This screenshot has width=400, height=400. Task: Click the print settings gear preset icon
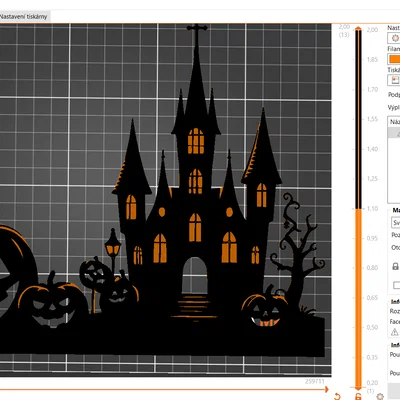point(395,38)
